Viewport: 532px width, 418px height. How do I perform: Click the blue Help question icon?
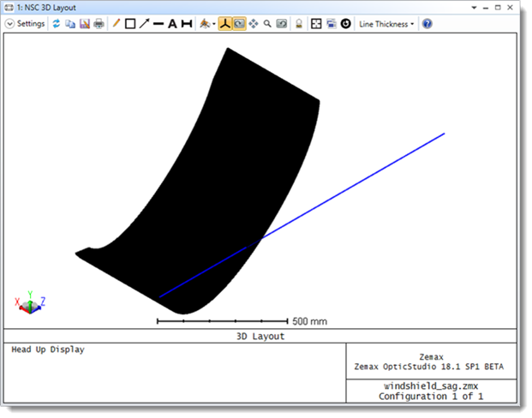pos(427,24)
